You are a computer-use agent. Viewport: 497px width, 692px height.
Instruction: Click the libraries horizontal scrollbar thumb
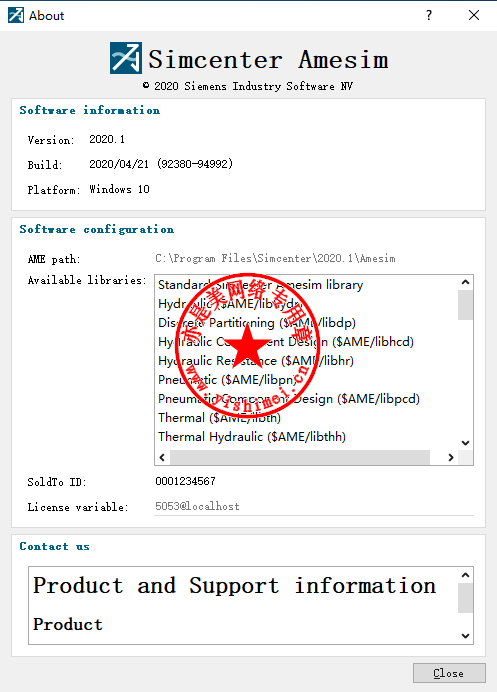click(300, 457)
